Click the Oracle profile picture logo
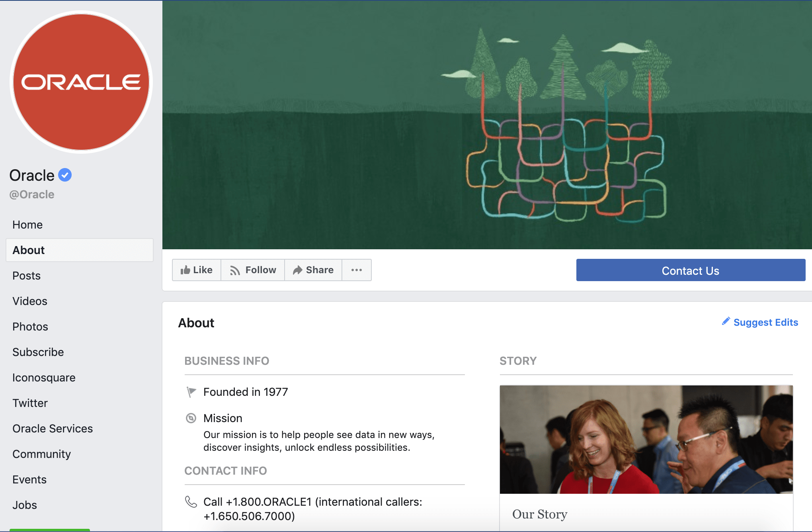The height and width of the screenshot is (532, 812). (81, 82)
